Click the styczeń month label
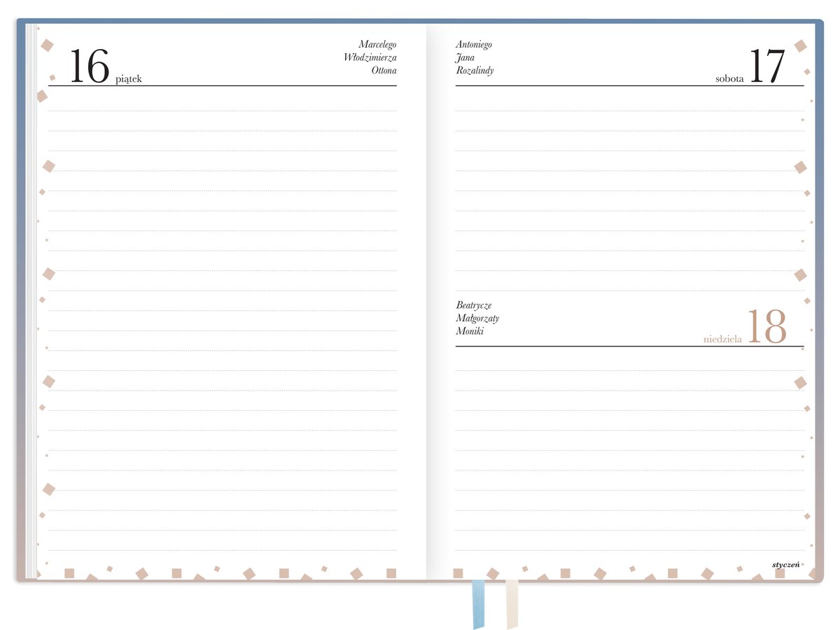840x630 pixels. [x=787, y=564]
